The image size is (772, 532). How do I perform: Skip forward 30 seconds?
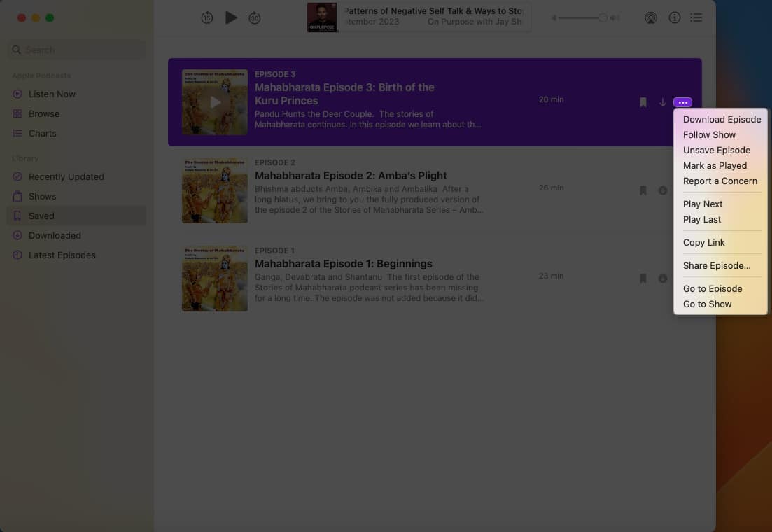tap(255, 18)
